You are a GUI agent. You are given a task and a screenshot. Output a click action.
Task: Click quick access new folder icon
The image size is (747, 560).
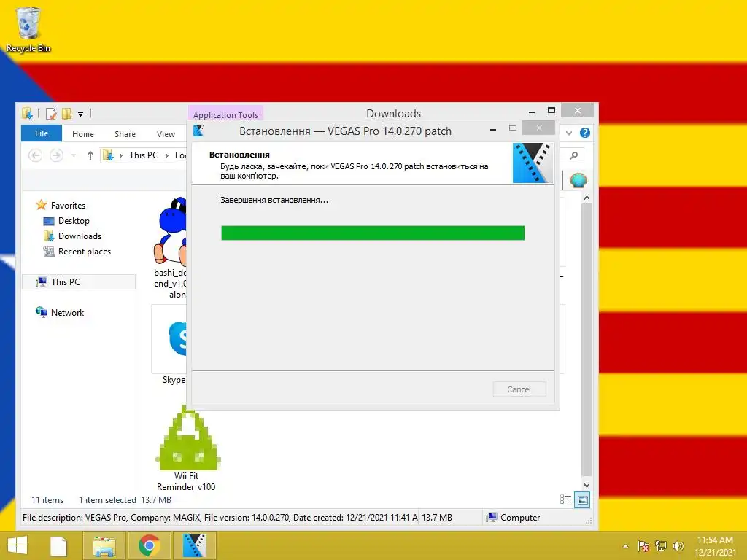[66, 114]
